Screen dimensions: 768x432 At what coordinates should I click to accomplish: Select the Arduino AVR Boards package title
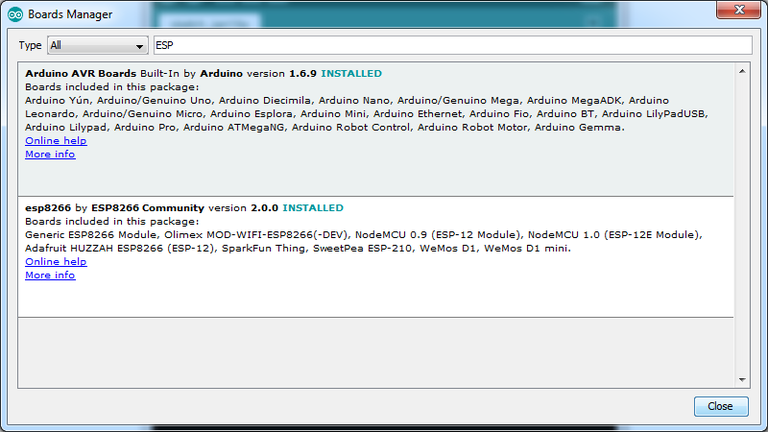pyautogui.click(x=81, y=73)
